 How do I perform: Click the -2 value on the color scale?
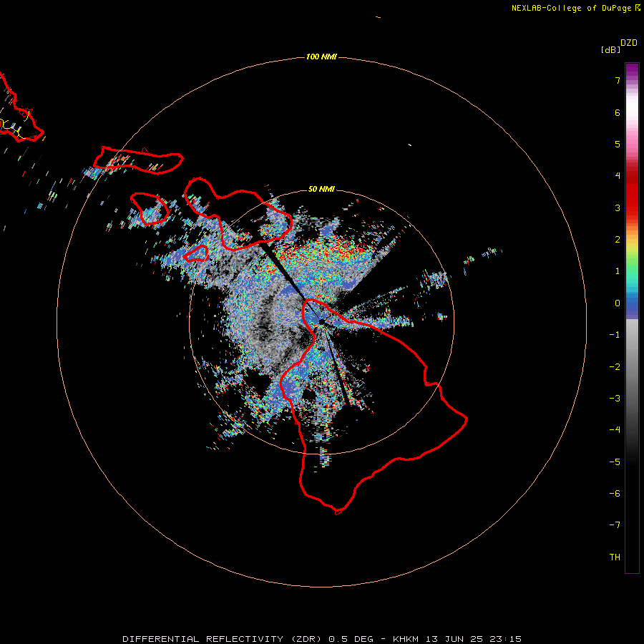coord(615,367)
